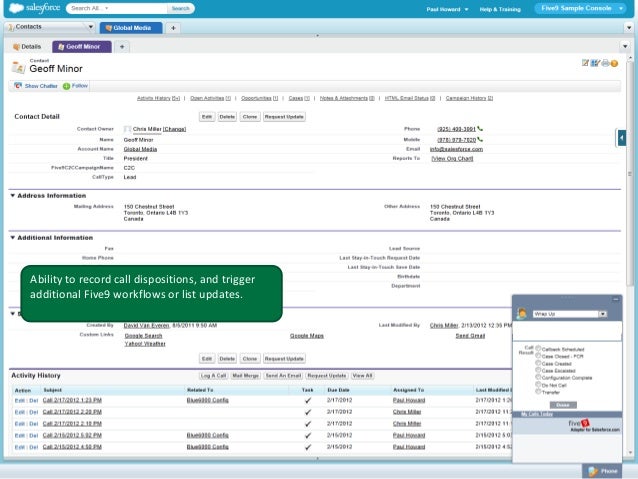Viewport: 638px width, 479px height.
Task: Click the top Request Update button
Action: coord(284,117)
